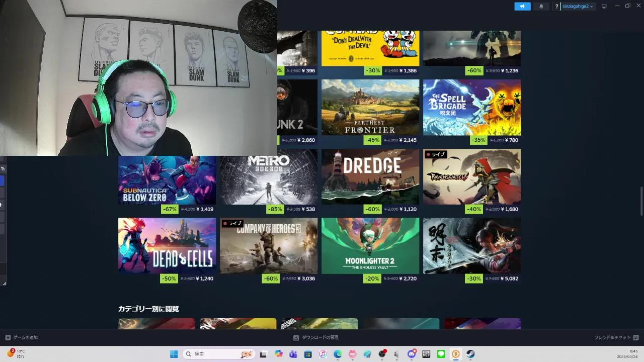
Task: Click the ¥1,680 price under Ravenswatch
Action: coord(510,209)
